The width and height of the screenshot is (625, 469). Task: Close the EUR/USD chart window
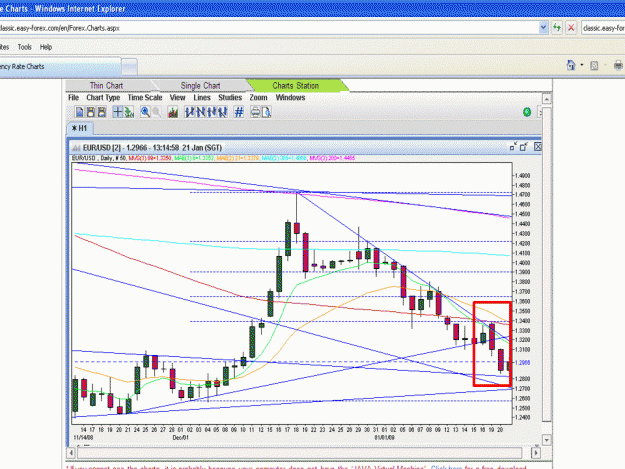(x=538, y=147)
